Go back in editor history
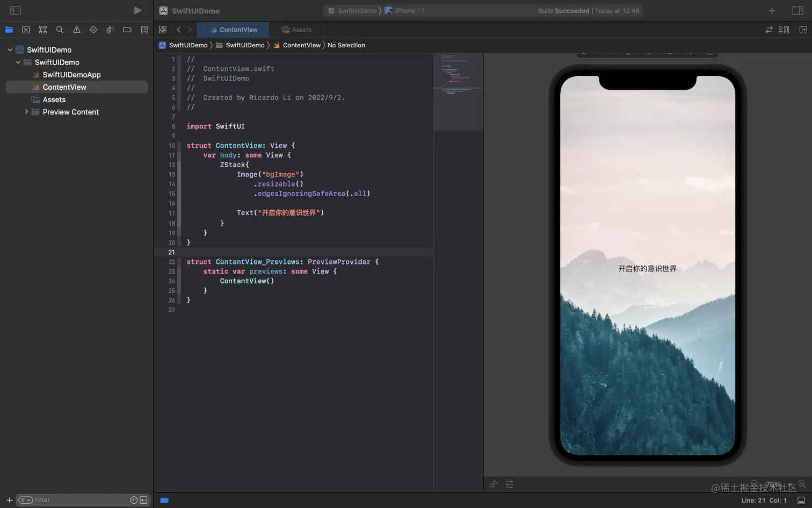This screenshot has width=812, height=508. (179, 30)
